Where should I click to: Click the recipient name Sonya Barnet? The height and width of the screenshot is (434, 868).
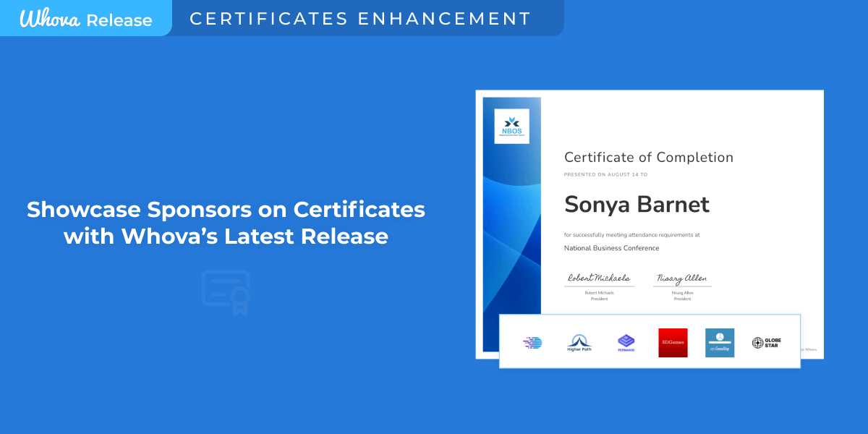pos(637,205)
